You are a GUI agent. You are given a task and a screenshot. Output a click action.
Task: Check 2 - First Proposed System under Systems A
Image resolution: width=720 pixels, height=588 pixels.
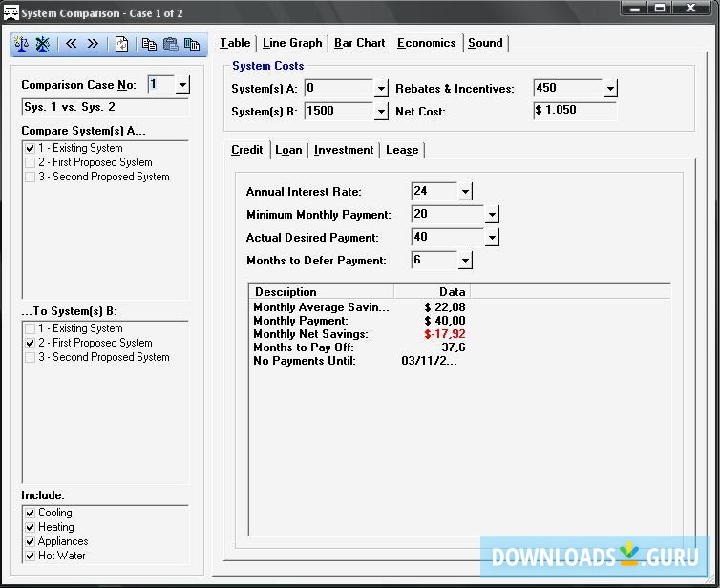[x=31, y=162]
